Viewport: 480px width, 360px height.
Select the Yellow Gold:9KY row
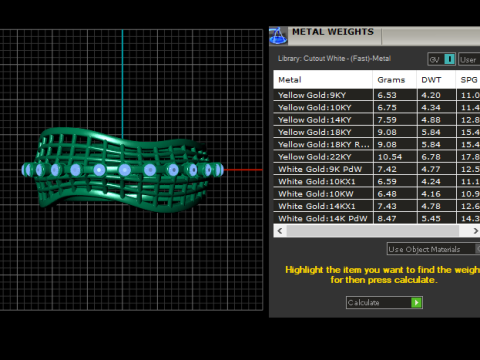coord(377,95)
